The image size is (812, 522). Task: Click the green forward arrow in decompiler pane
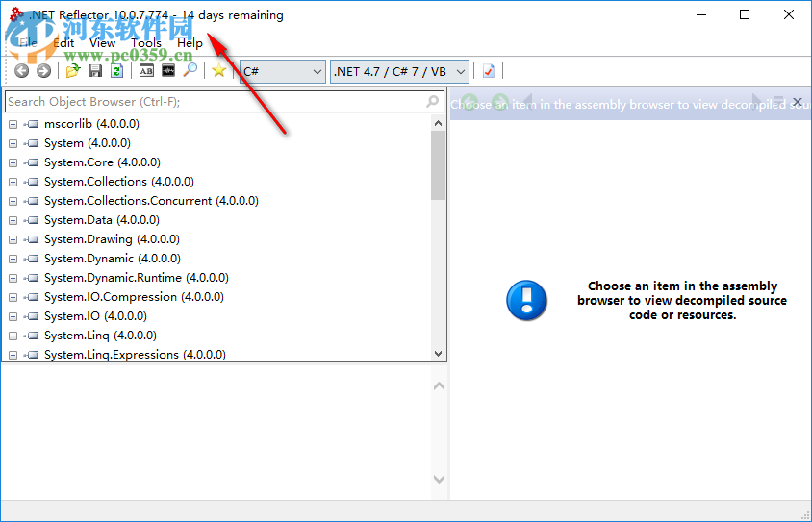coord(499,101)
